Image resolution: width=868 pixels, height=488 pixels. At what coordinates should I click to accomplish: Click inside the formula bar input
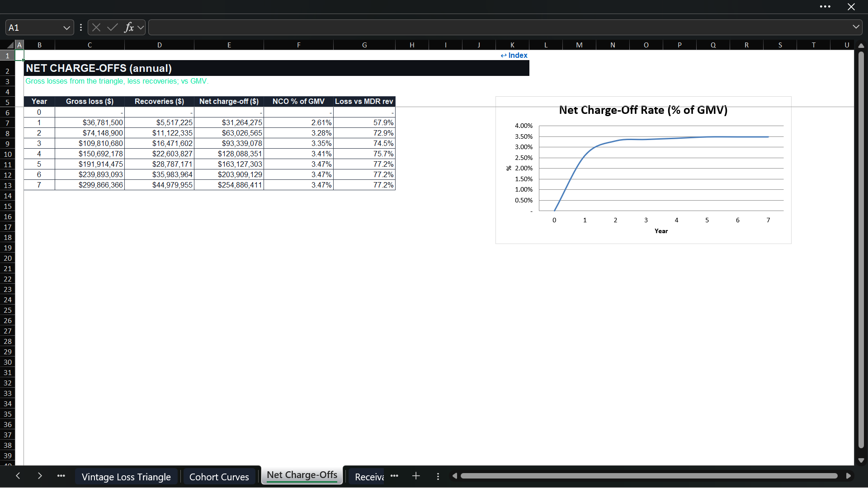tap(497, 28)
